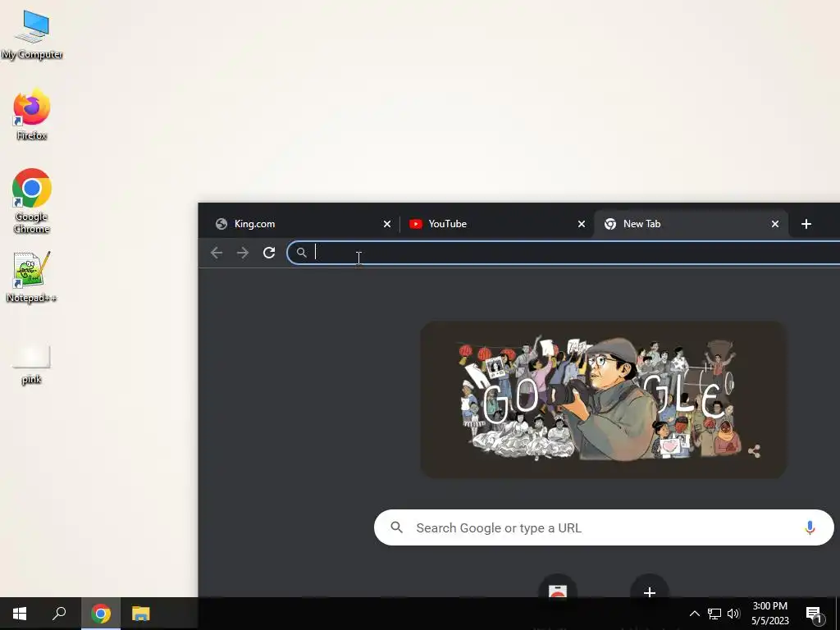
Task: Close the YouTube tab
Action: (582, 224)
